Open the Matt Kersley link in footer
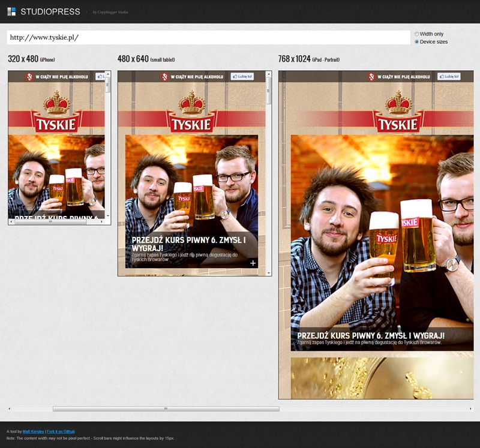The image size is (480, 448). pyautogui.click(x=33, y=432)
